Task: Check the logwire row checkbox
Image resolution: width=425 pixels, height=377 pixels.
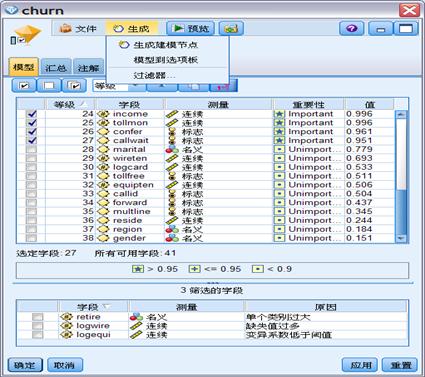Action: click(x=37, y=326)
